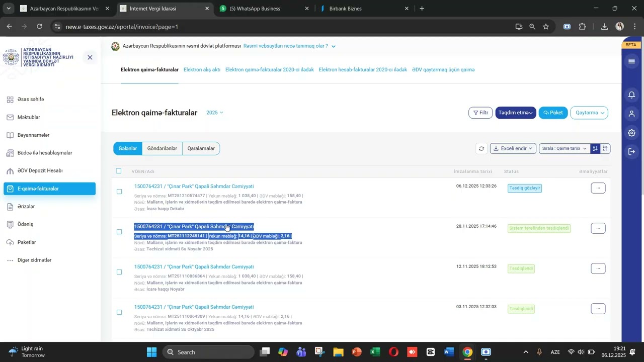Screen dimensions: 644x362
Task: Open Chrome downloads icon
Action: click(604, 27)
